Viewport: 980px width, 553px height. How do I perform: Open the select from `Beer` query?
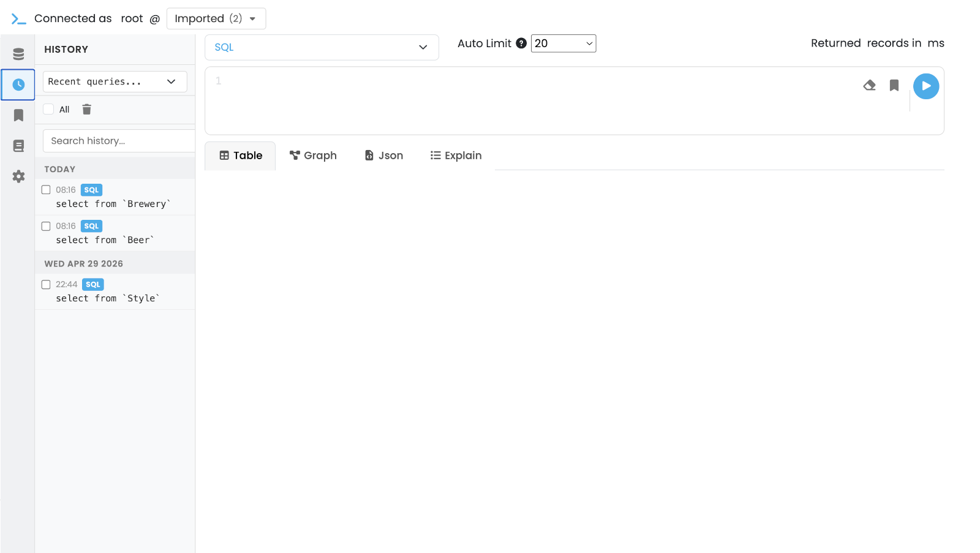pos(105,240)
